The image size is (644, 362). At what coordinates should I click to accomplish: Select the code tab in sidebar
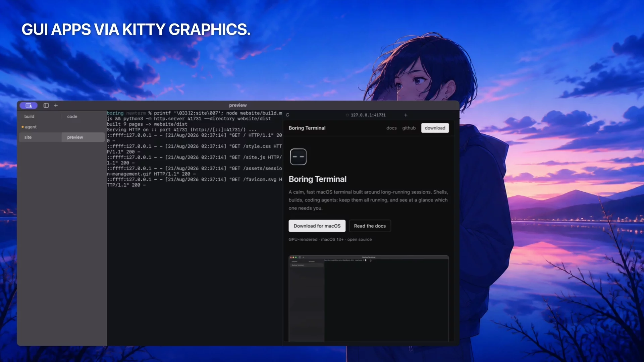tap(72, 116)
